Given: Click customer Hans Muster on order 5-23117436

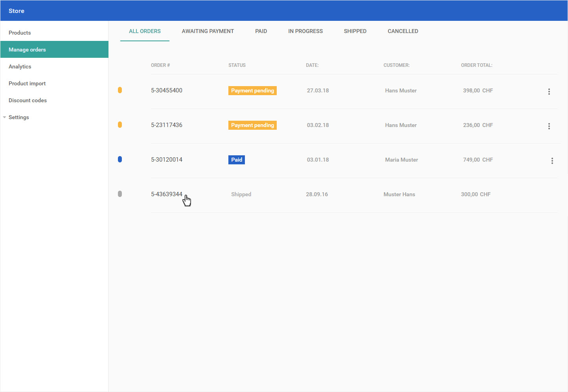Looking at the screenshot, I should [401, 125].
